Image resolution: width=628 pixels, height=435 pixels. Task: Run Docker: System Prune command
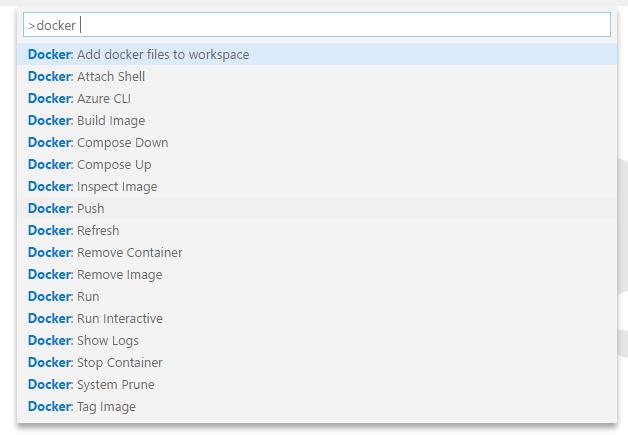pyautogui.click(x=317, y=385)
